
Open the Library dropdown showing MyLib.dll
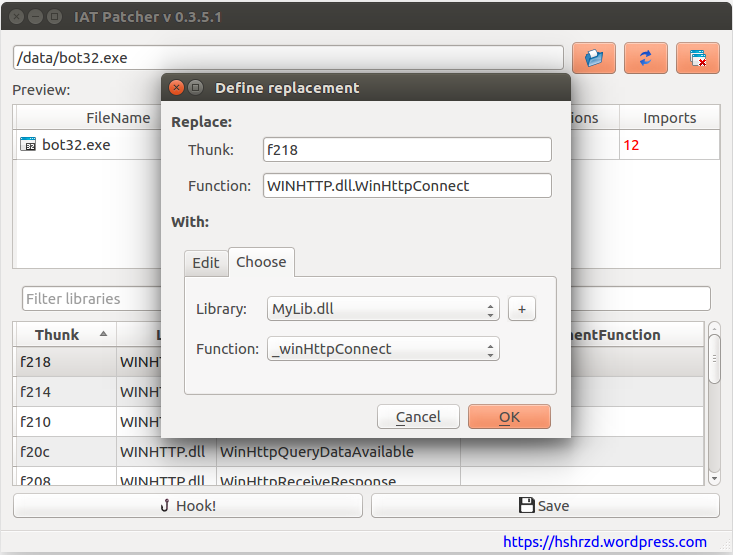[383, 309]
